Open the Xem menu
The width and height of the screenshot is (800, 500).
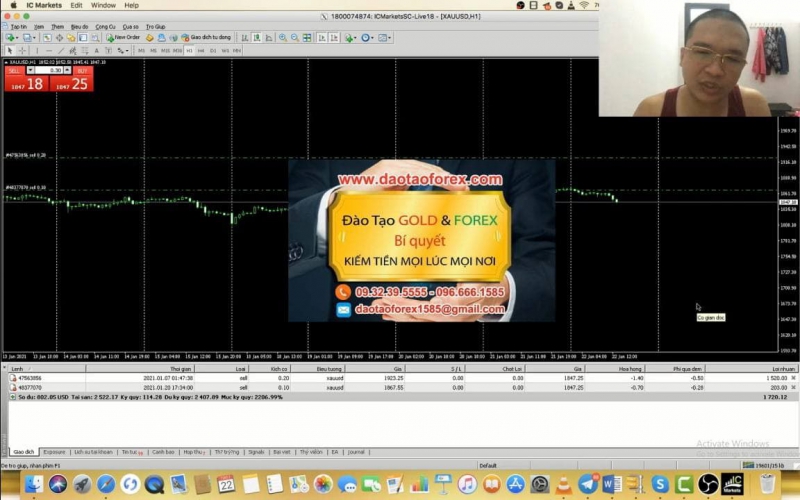(x=39, y=27)
